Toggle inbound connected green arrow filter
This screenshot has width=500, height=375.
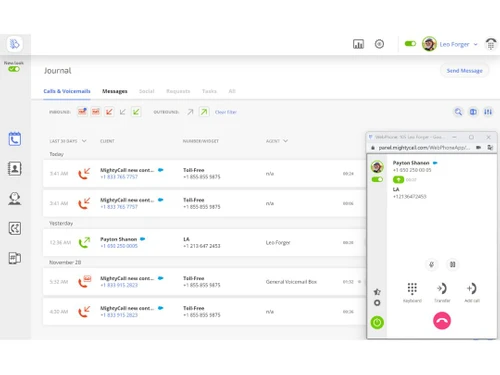[x=136, y=112]
